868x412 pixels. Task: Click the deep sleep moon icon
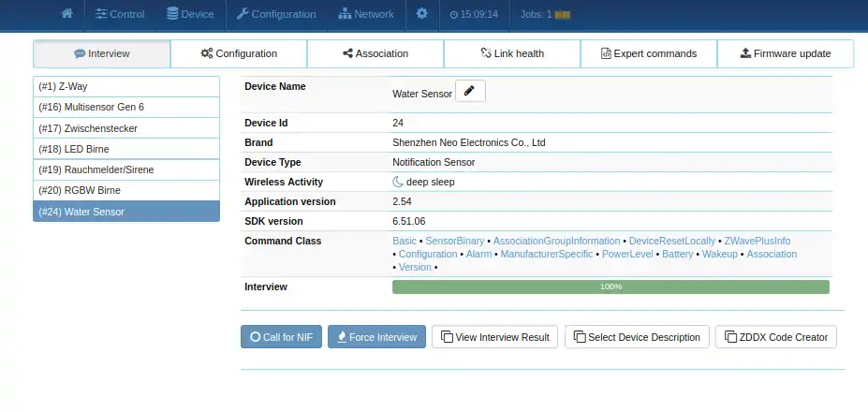point(397,182)
